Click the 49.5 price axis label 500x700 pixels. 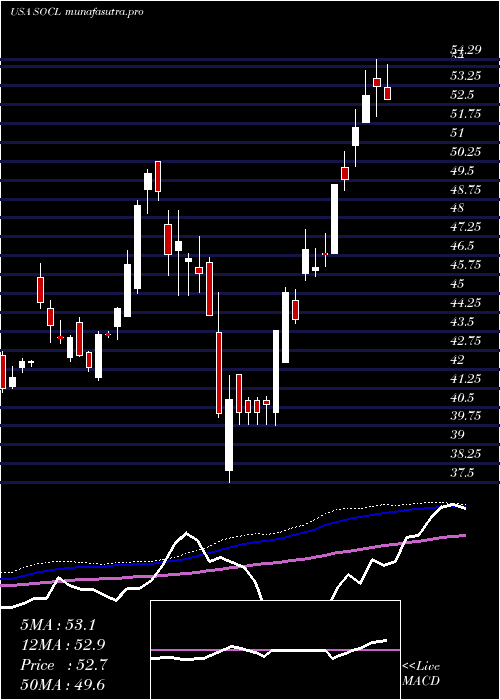pos(461,171)
